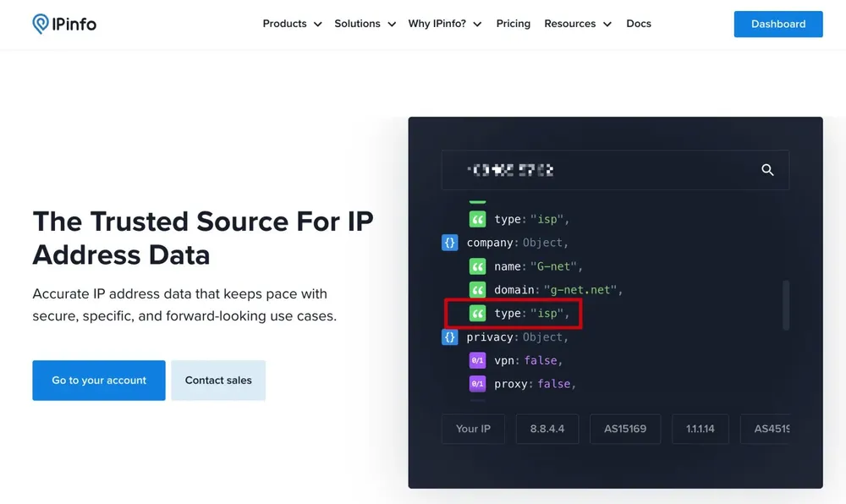Screen dimensions: 846x504
Task: Expand the Products dropdown menu
Action: (292, 24)
